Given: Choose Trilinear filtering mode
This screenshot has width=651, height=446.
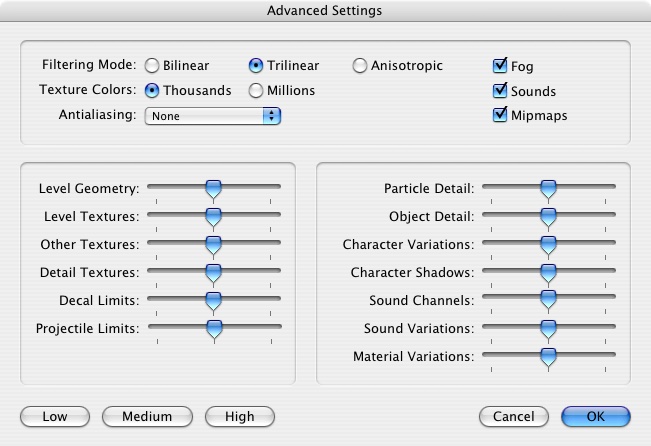Looking at the screenshot, I should (x=256, y=66).
